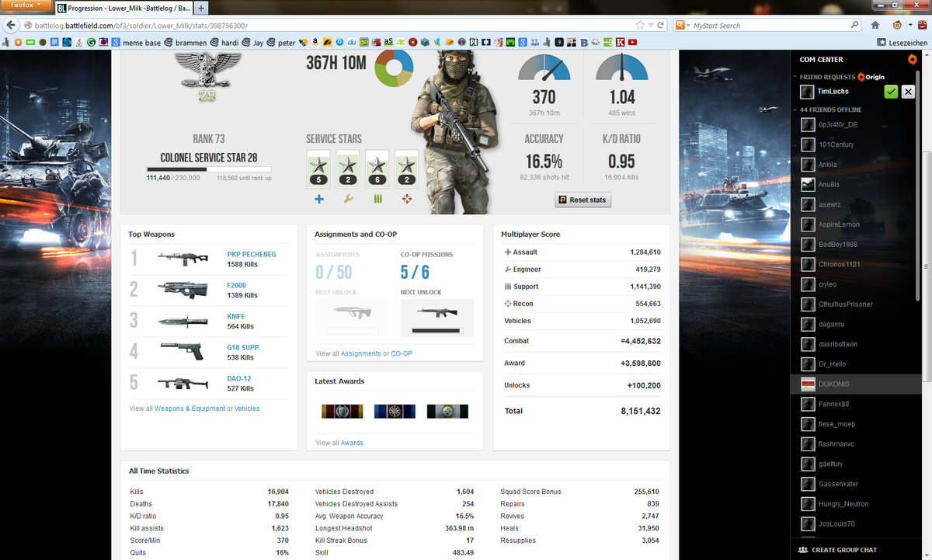Click the class time donut chart
The height and width of the screenshot is (560, 932).
[x=393, y=68]
